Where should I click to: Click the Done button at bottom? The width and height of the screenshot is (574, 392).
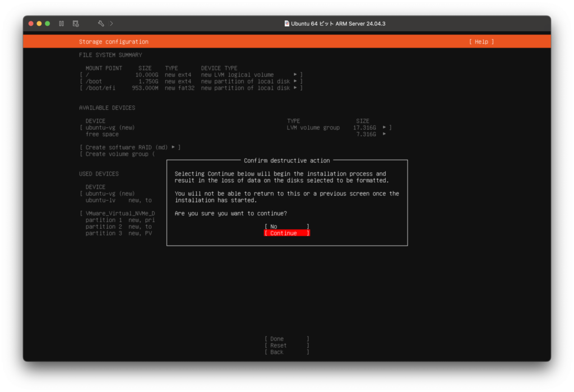tap(286, 339)
